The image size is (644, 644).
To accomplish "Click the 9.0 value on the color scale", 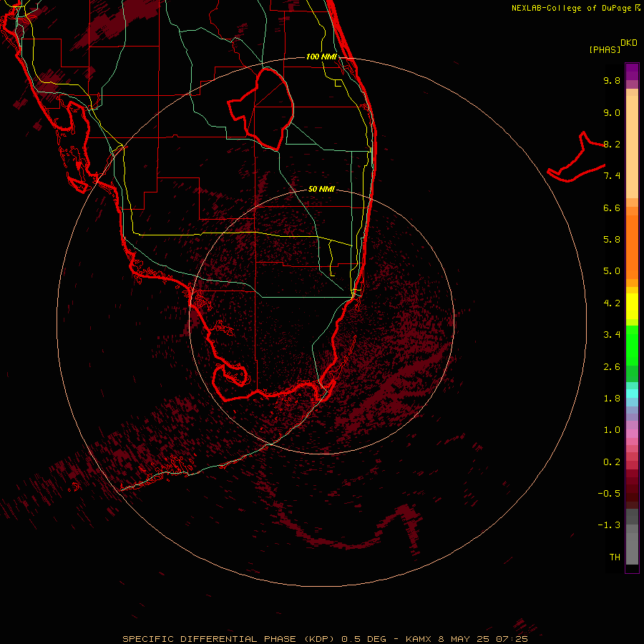I will [612, 112].
